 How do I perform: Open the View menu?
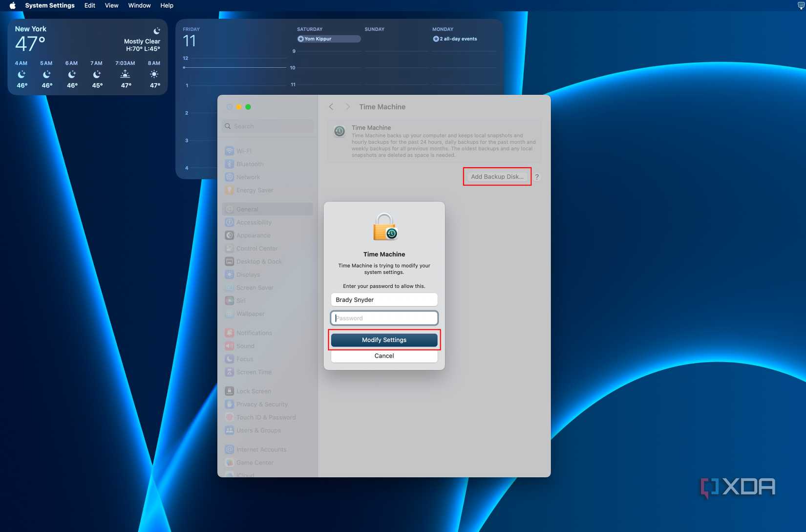click(112, 5)
